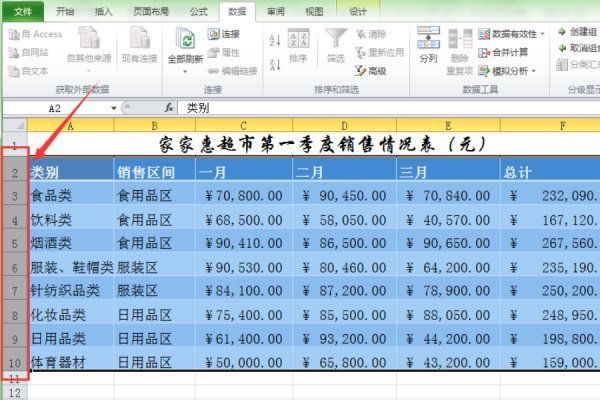Click the select-all corner button
This screenshot has width=600, height=400.
click(x=15, y=126)
